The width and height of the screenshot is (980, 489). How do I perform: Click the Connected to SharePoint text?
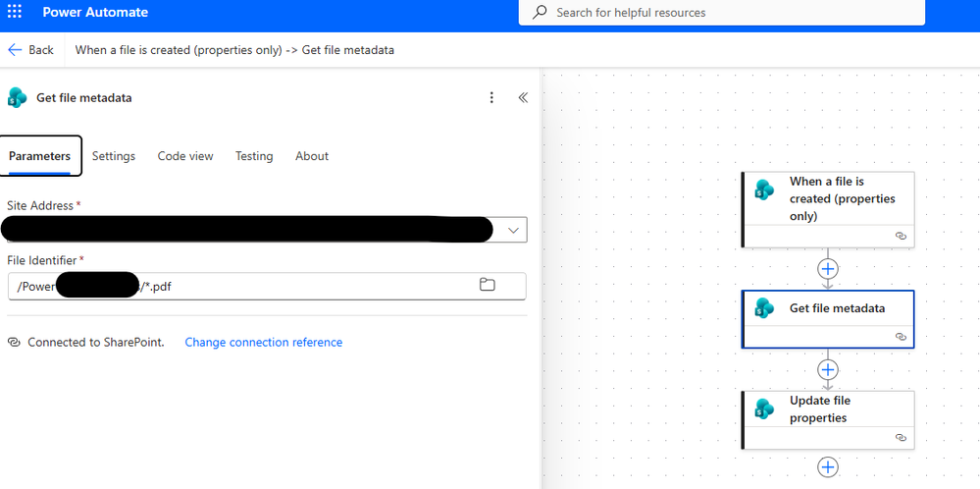point(96,342)
